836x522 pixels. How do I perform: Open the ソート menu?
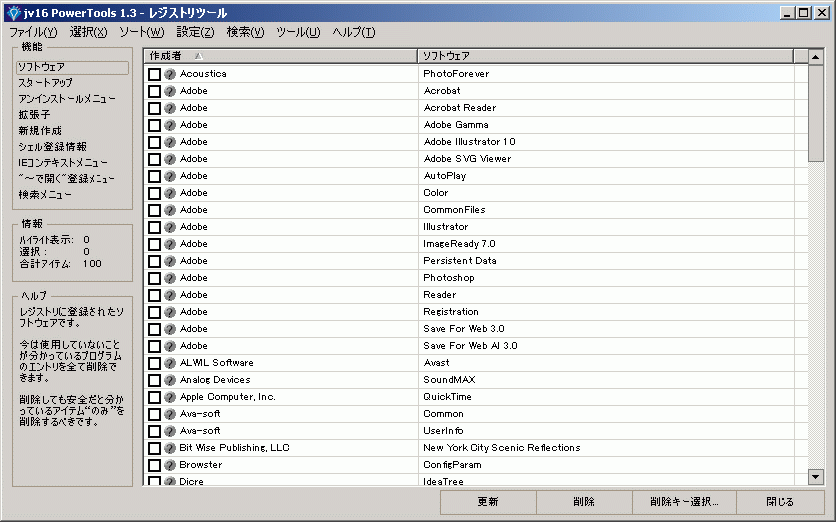(142, 33)
